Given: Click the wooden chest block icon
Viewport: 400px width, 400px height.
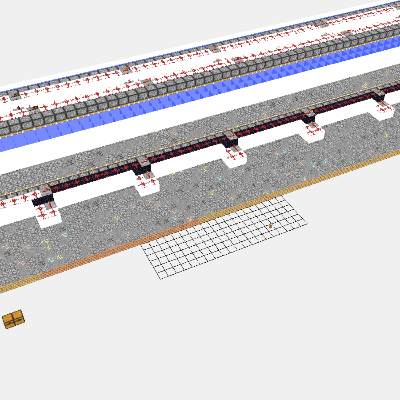Looking at the screenshot, I should pos(13,319).
